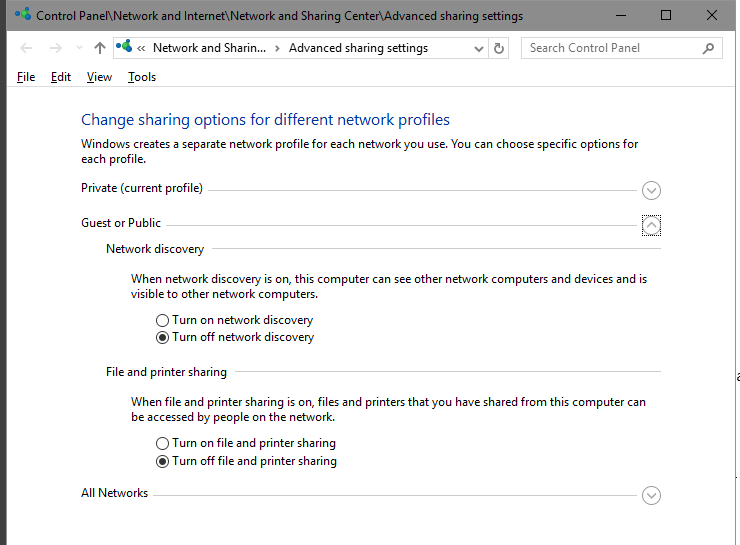
Task: Click the network icon in the address bar
Action: click(124, 47)
